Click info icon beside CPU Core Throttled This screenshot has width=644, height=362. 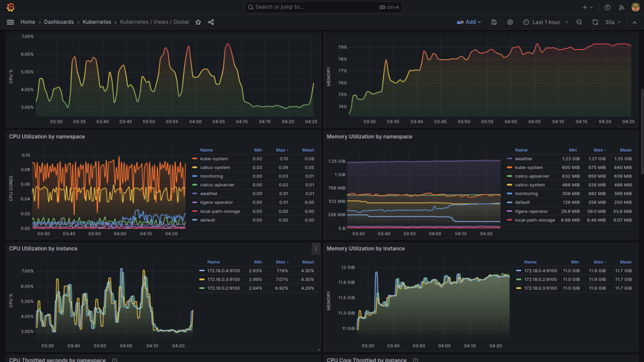[415, 360]
